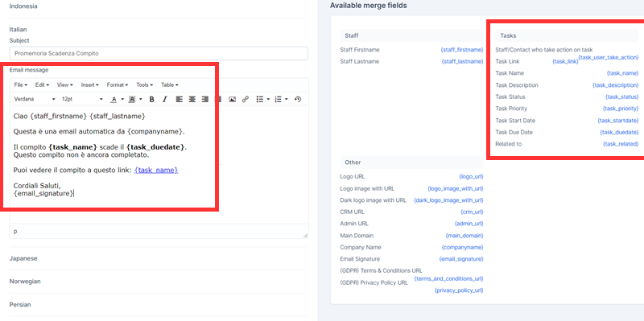Insert an image with the toolbar icon

tap(232, 99)
